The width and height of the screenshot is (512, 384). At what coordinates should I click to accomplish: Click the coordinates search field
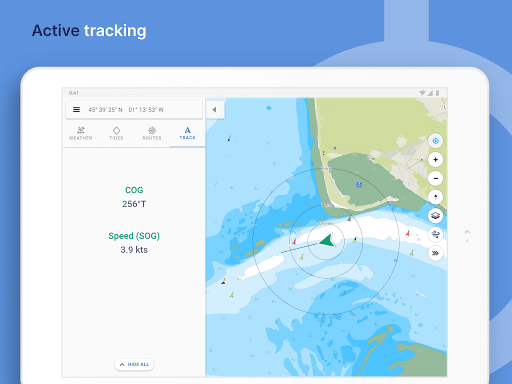[134, 110]
